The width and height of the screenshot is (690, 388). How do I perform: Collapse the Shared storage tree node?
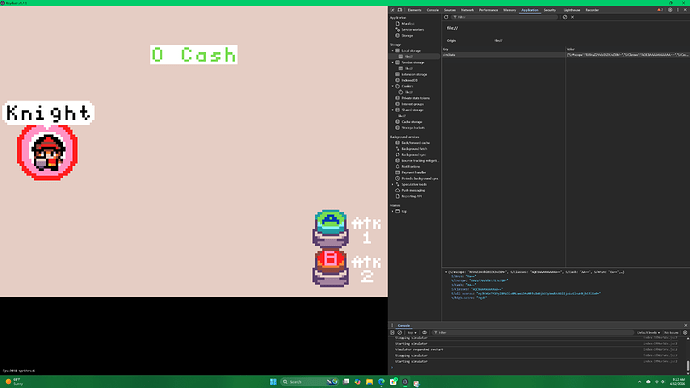pos(393,110)
